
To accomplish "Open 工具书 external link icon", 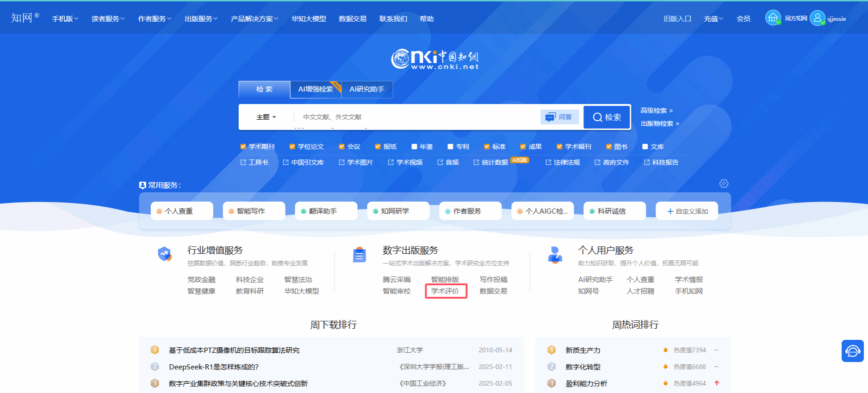I will pyautogui.click(x=243, y=162).
